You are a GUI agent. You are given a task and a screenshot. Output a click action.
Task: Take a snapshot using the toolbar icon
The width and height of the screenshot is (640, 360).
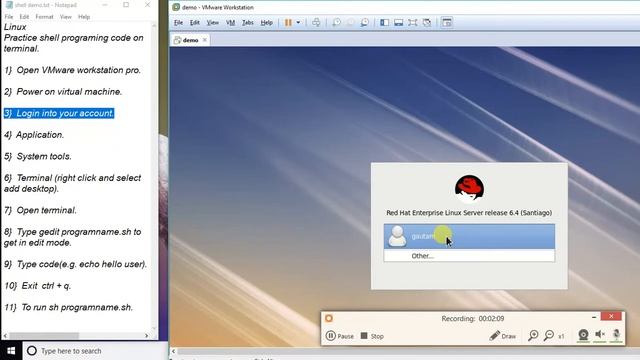[336, 23]
